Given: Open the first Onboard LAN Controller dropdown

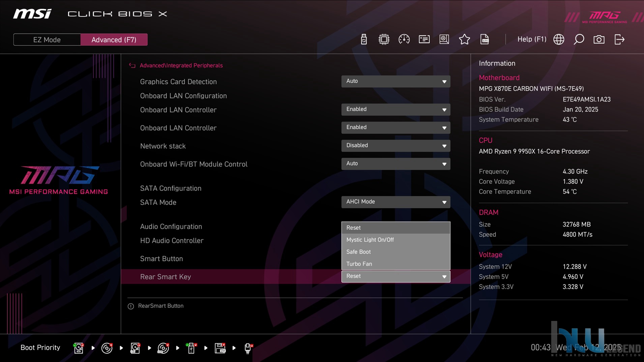Looking at the screenshot, I should [x=396, y=110].
